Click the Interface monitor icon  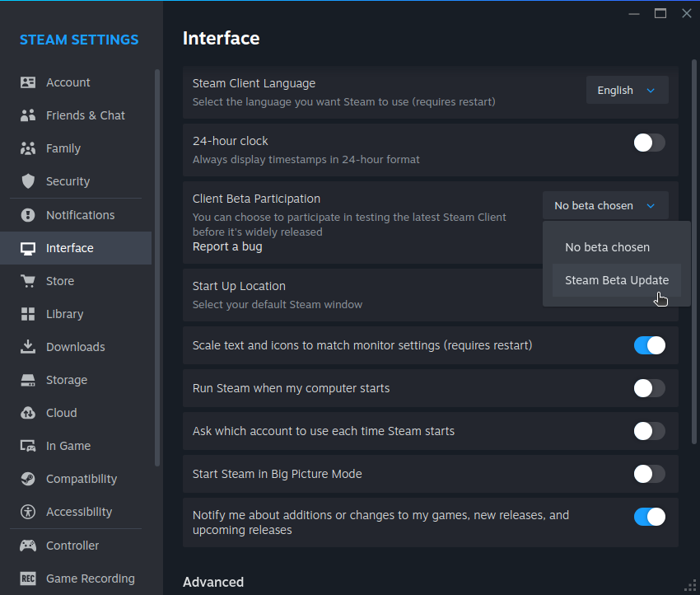(x=28, y=248)
